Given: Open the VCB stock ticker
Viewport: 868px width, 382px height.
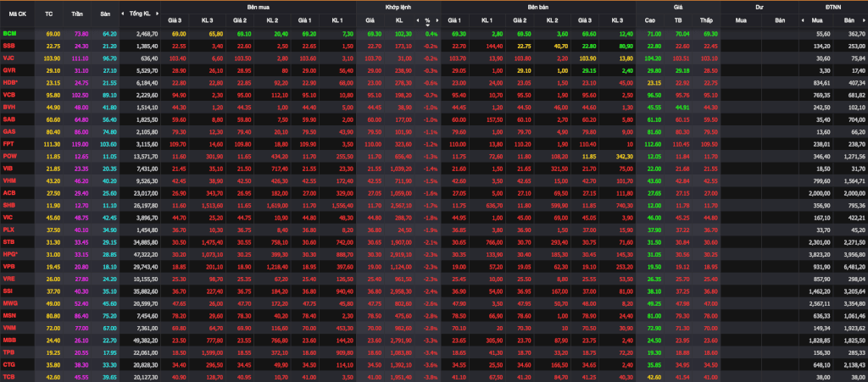Looking at the screenshot, I should (9, 95).
